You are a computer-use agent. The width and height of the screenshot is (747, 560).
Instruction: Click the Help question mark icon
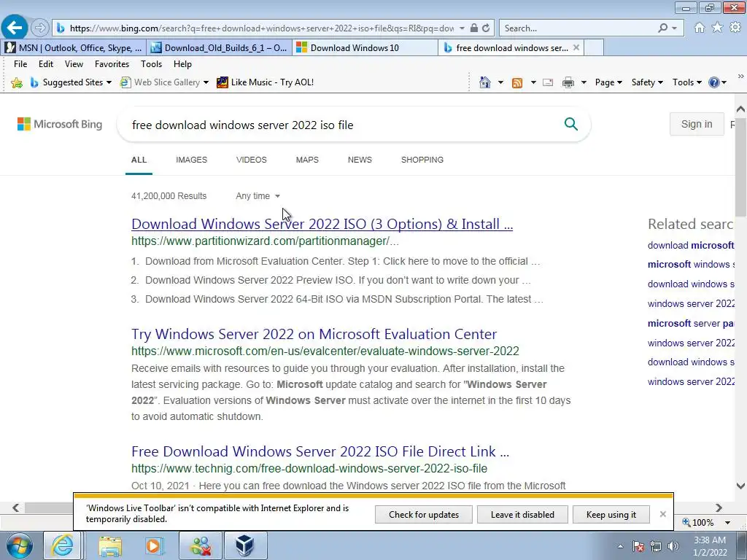[713, 82]
